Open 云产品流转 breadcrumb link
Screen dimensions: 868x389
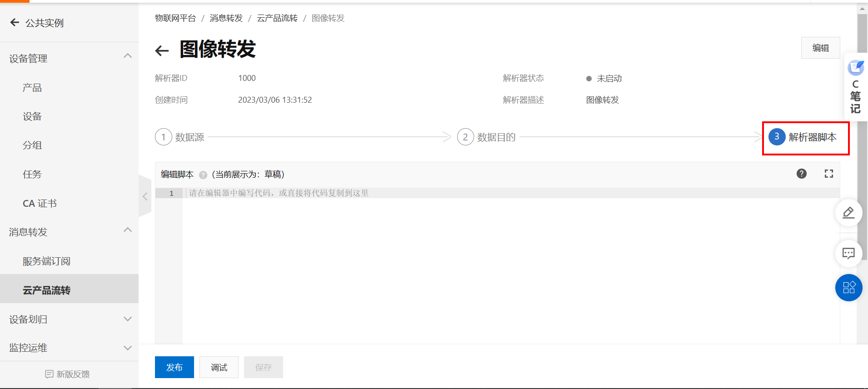pos(277,18)
